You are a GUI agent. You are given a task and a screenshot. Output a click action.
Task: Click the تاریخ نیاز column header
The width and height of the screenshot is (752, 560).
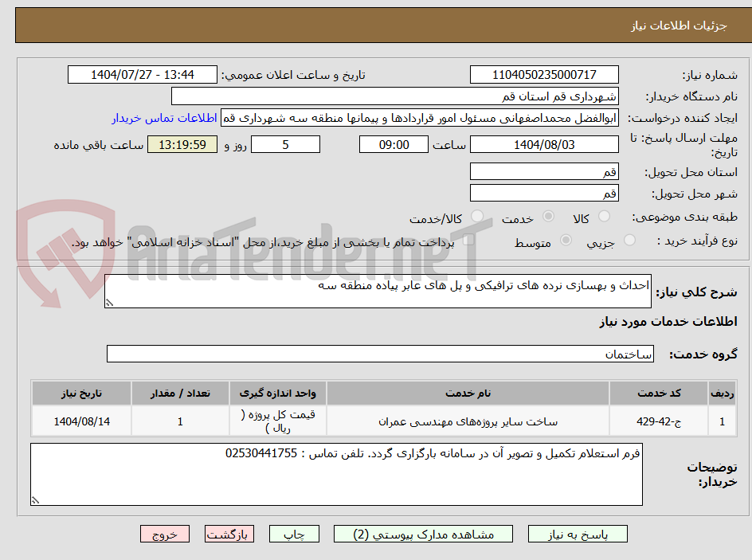pyautogui.click(x=81, y=394)
